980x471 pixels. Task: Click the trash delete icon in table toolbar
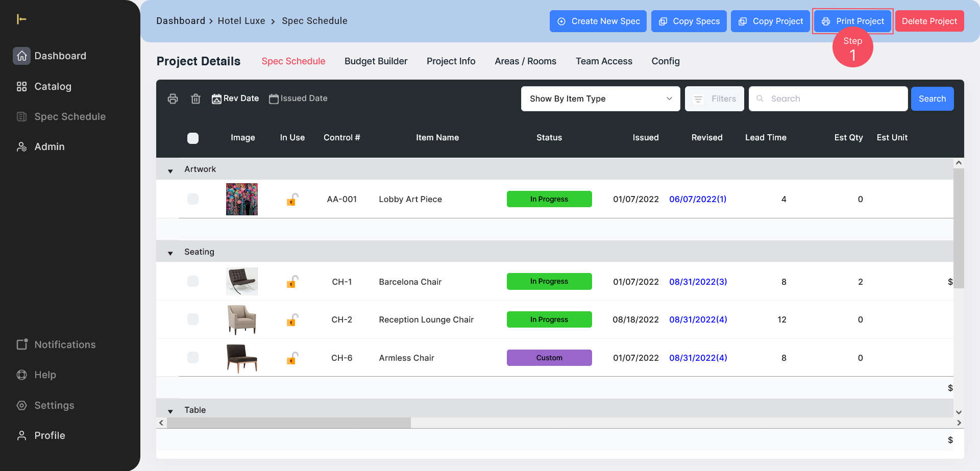pos(195,98)
